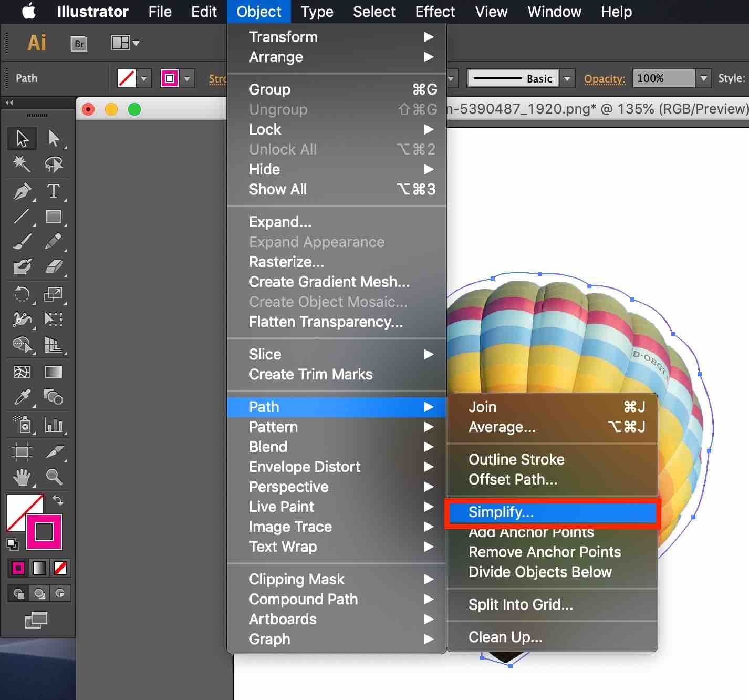Set color mode to Gradient
This screenshot has width=749, height=700.
(39, 568)
